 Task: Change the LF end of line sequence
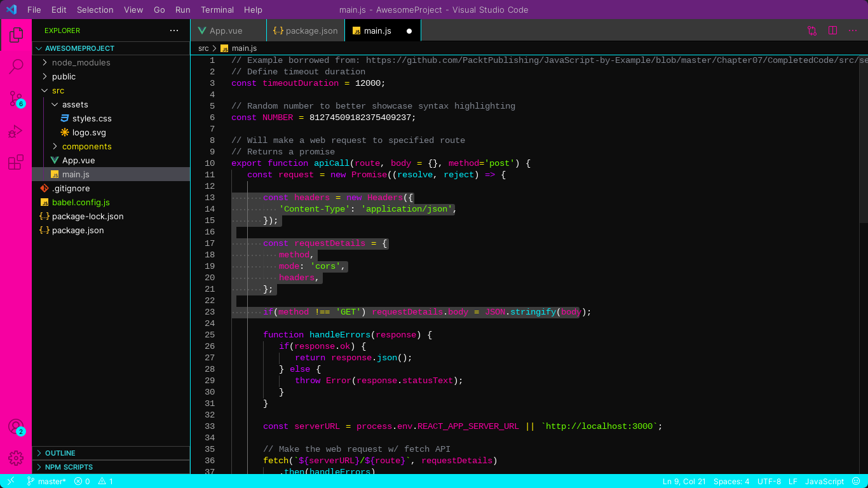point(793,482)
